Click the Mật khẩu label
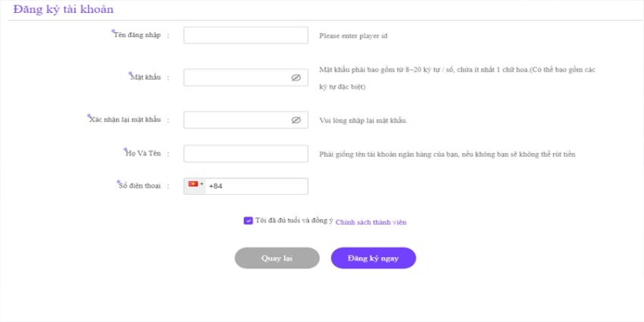The image size is (644, 322). 146,77
